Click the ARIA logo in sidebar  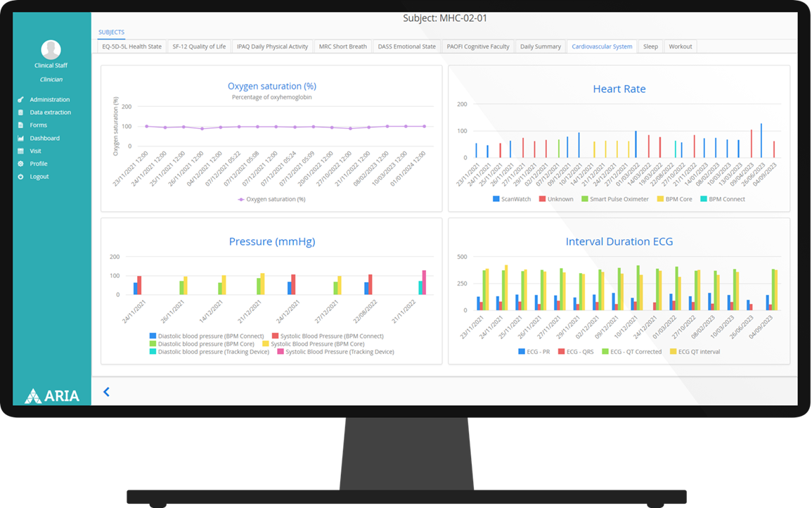[x=52, y=396]
